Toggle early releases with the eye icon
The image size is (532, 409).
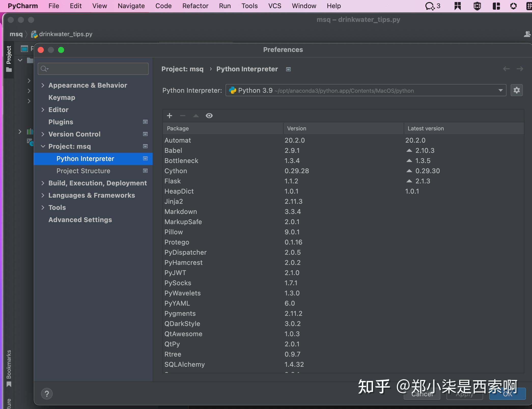[209, 116]
